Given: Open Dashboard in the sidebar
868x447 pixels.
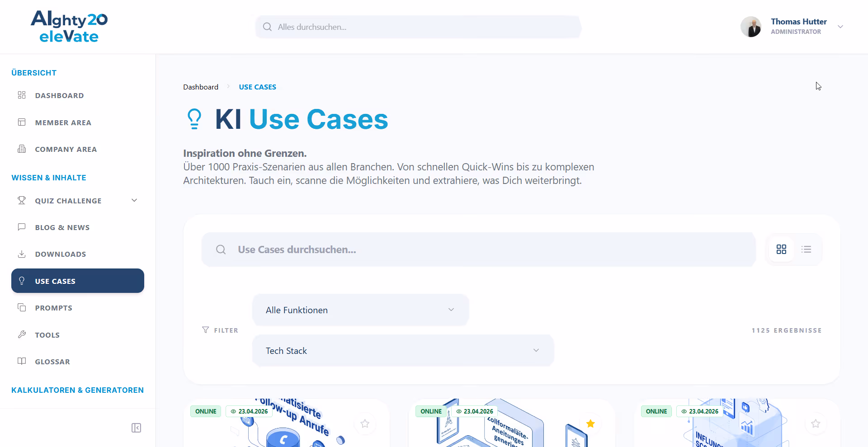Looking at the screenshot, I should coord(78,95).
